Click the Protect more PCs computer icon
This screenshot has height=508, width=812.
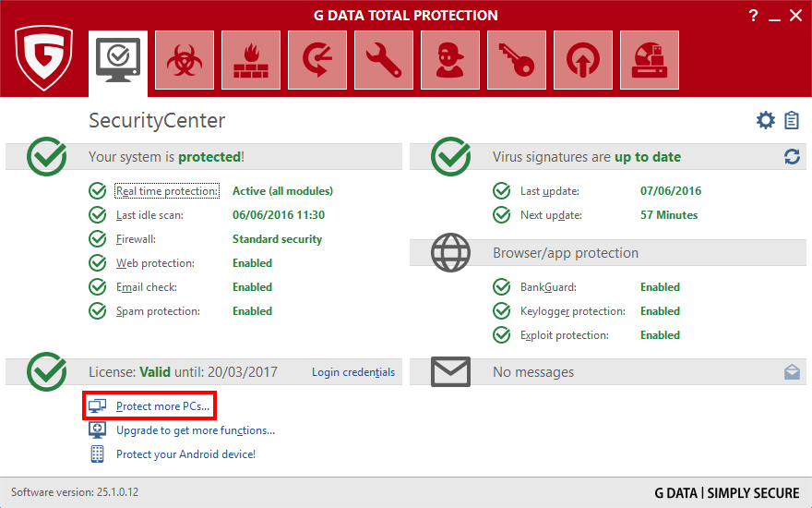point(97,405)
